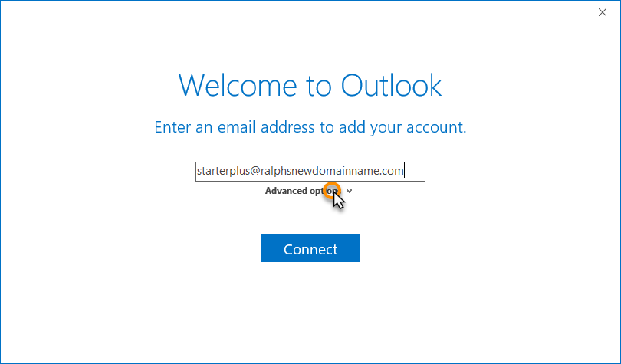The image size is (621, 364).
Task: Close the Welcome to Outlook dialog
Action: coord(603,13)
